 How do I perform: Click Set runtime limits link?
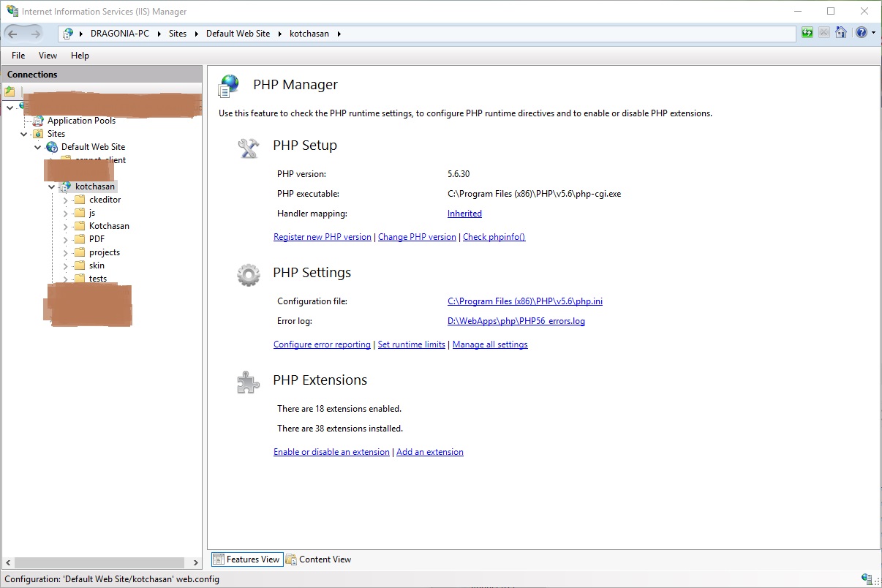pos(412,344)
